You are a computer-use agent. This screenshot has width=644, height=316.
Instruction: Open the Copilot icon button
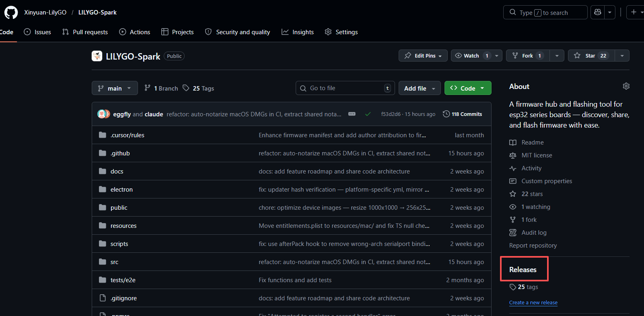pyautogui.click(x=598, y=12)
